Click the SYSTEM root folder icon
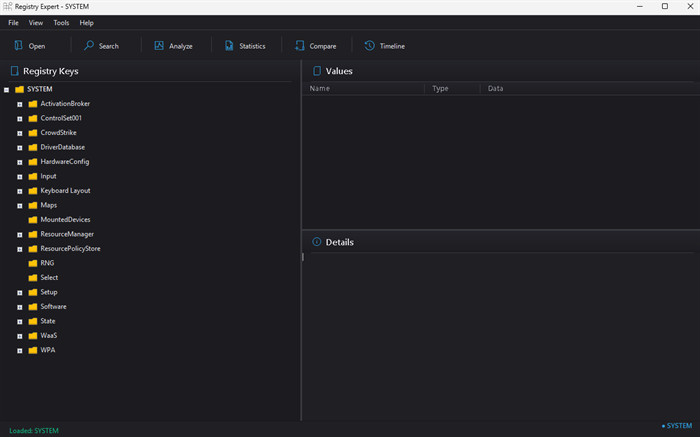Image resolution: width=700 pixels, height=437 pixels. coord(19,89)
